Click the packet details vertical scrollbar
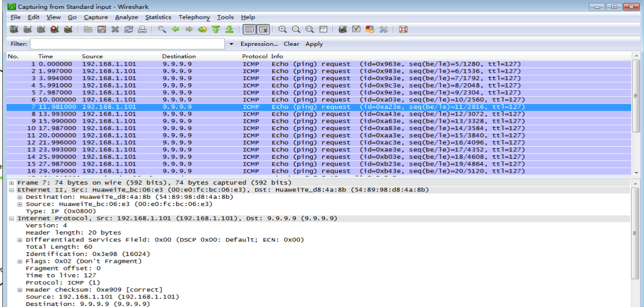The height and width of the screenshot is (307, 644). coord(635,234)
